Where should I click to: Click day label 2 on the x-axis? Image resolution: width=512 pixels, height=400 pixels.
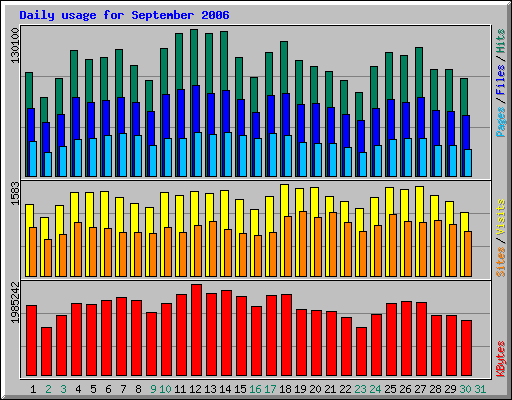tap(48, 389)
